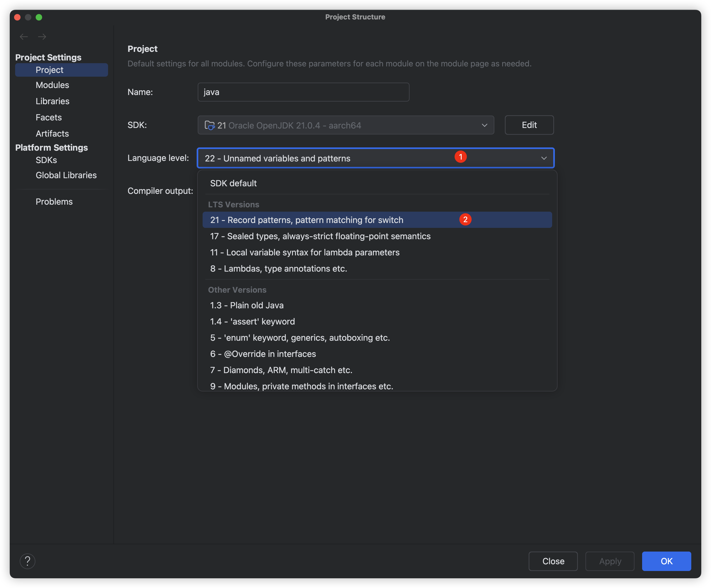Image resolution: width=711 pixels, height=588 pixels.
Task: Click the project Name text field
Action: [x=303, y=92]
